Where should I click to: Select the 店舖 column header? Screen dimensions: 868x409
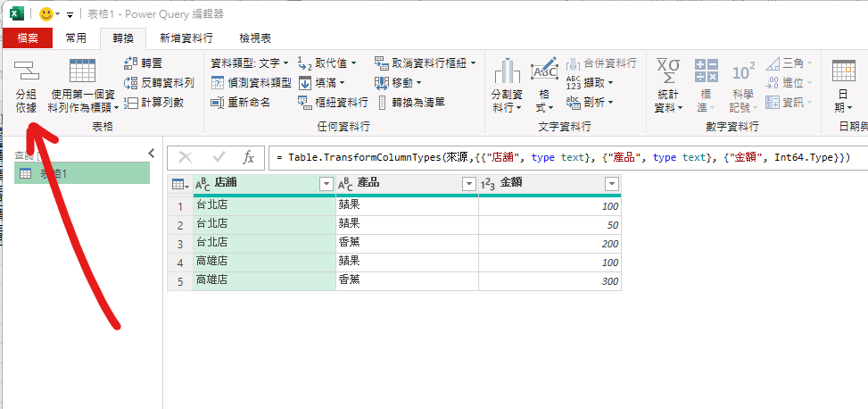point(265,184)
